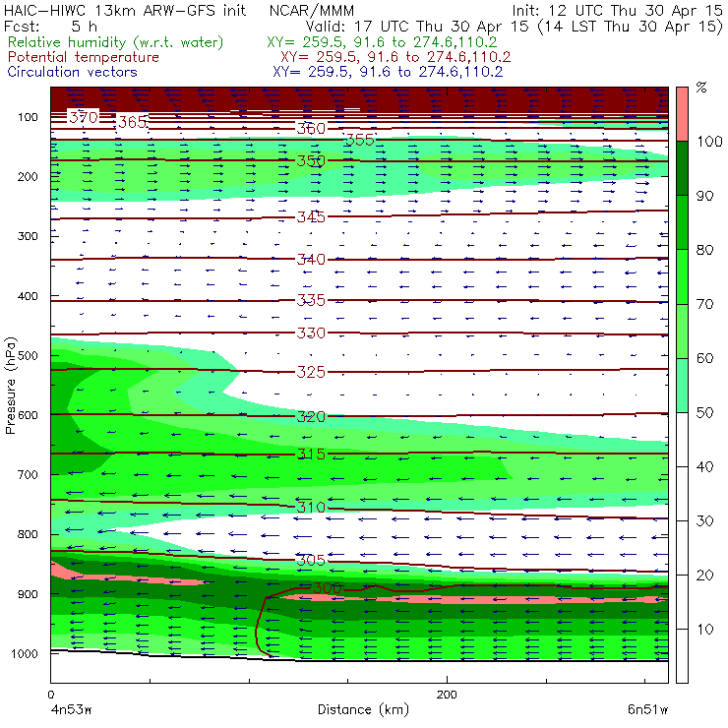This screenshot has width=728, height=728.
Task: Click the 305 contour label
Action: 311,561
